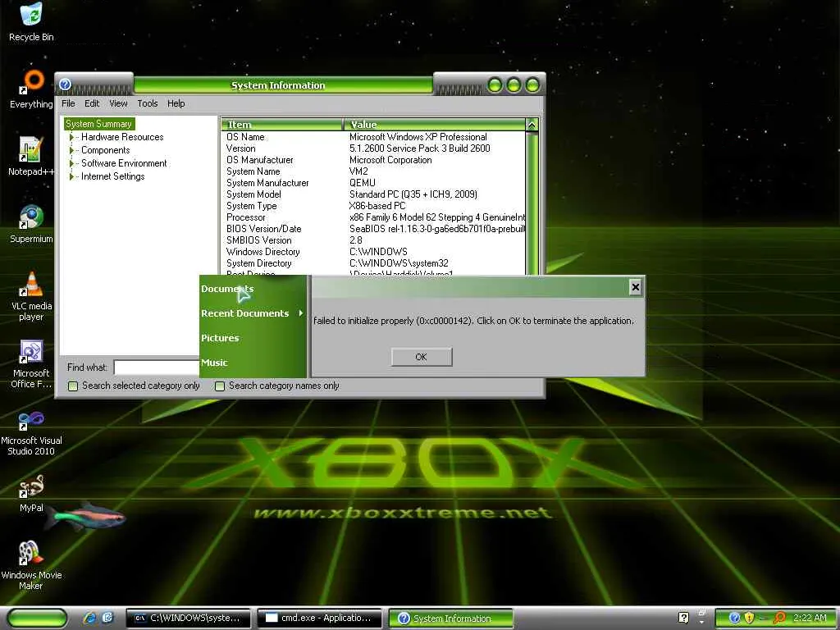This screenshot has height=630, width=840.
Task: Select Hardware Resources category label
Action: click(122, 137)
